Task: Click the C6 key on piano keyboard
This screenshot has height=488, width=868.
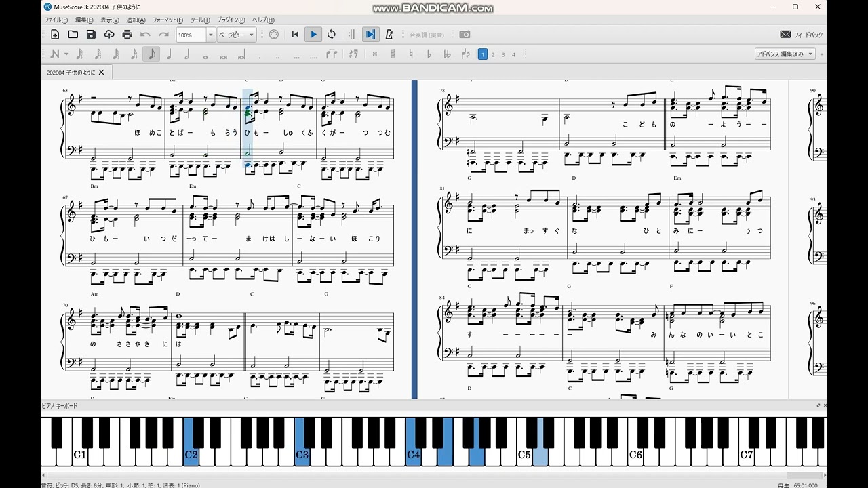Action: tap(635, 455)
